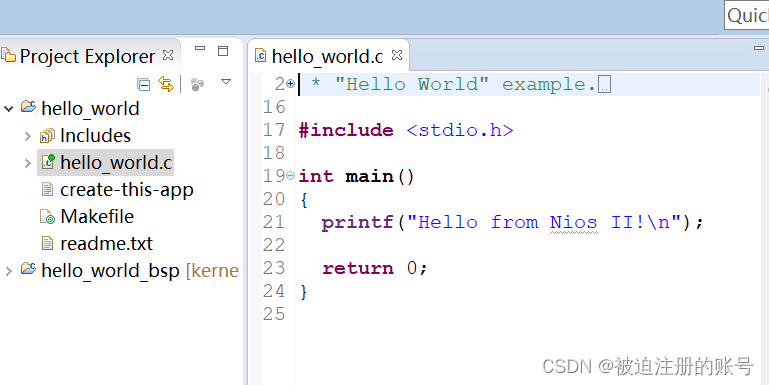Expand the Includes folder
This screenshot has height=385, width=769.
[x=27, y=136]
